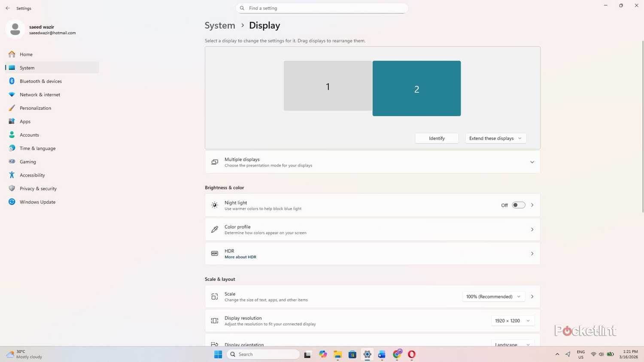Open Bluetooth & devices settings
This screenshot has width=644, height=362.
(x=41, y=81)
